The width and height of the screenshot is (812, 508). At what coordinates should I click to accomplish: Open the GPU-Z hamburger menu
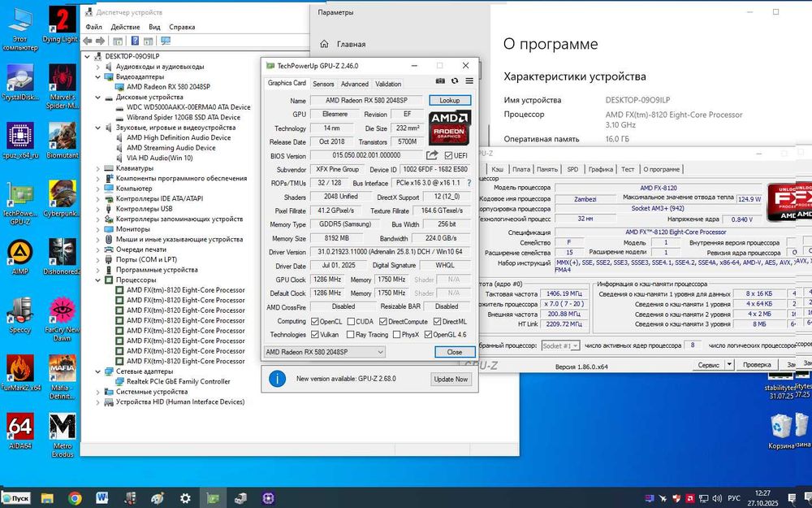click(469, 80)
